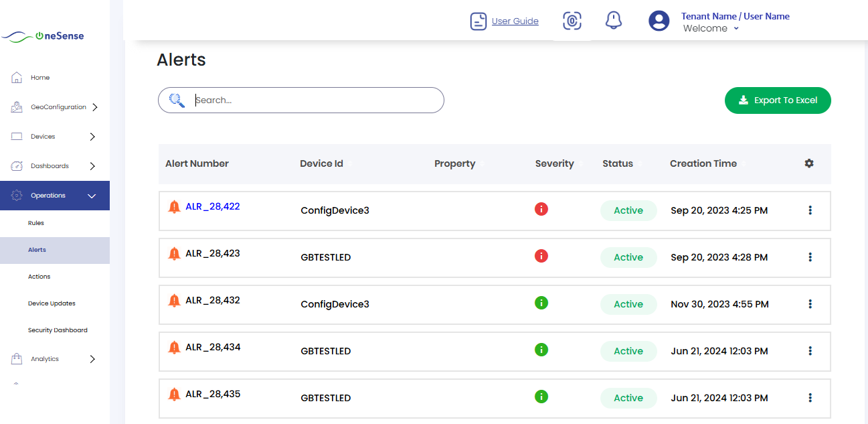868x424 pixels.
Task: Go to Rules in Operations menu
Action: [x=36, y=223]
